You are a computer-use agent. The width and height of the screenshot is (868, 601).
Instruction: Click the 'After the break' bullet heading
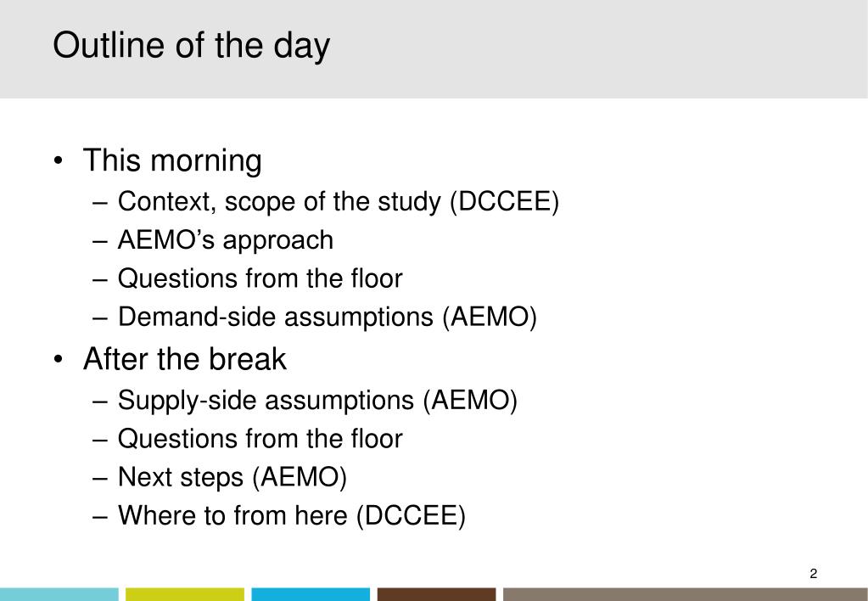(185, 358)
